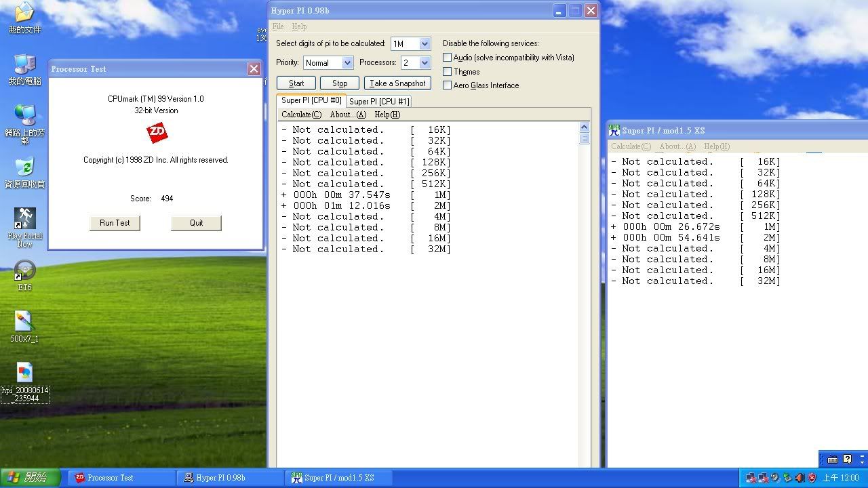This screenshot has width=868, height=488.
Task: Switch to Super PI [CPU #1] tab
Action: 379,101
